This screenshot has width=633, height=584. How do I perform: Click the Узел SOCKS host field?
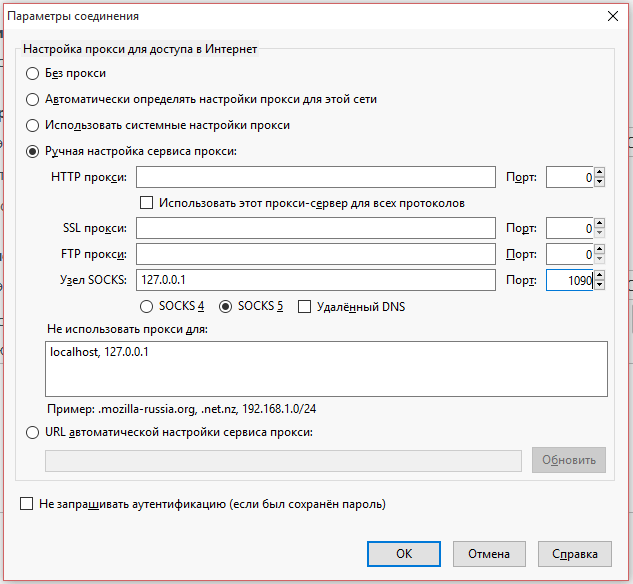316,280
